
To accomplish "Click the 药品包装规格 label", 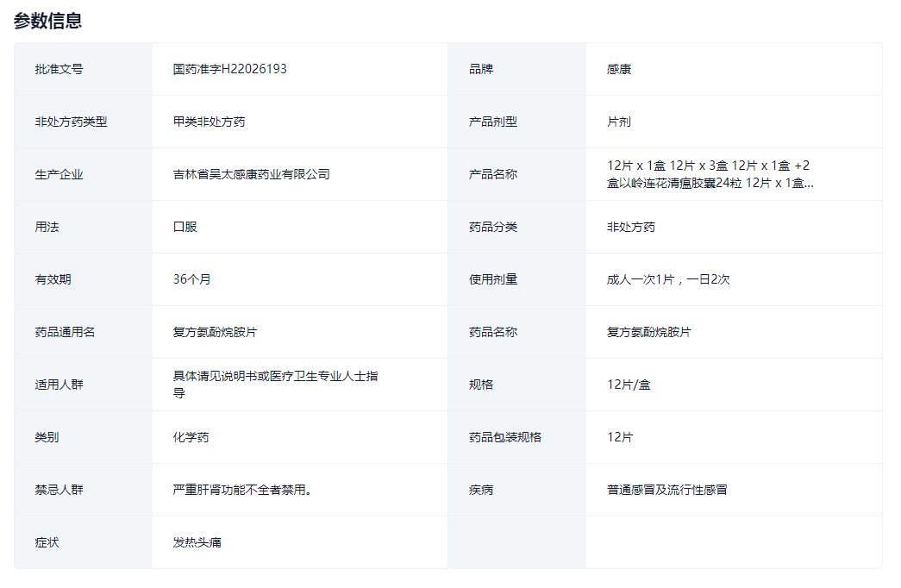I will (x=505, y=437).
